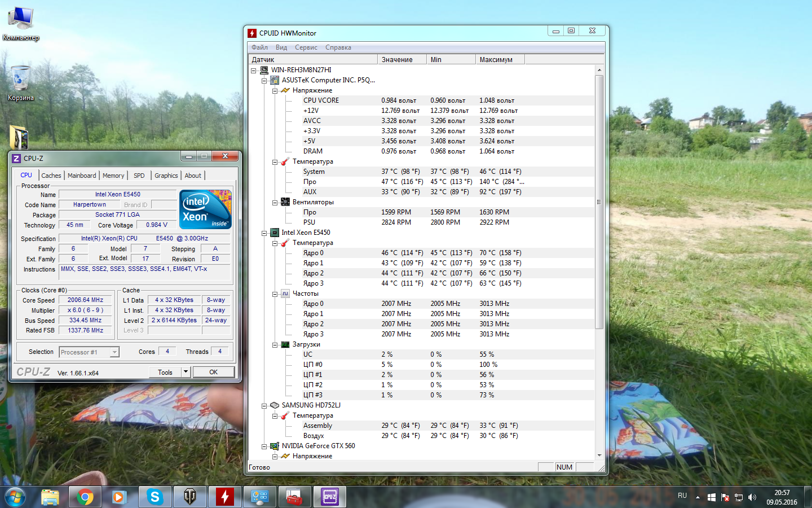
Task: Click the Датчик column header
Action: [x=313, y=59]
